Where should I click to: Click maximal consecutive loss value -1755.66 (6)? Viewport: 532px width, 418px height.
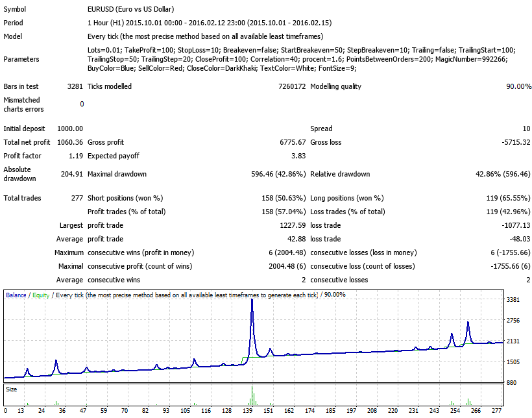coord(511,266)
